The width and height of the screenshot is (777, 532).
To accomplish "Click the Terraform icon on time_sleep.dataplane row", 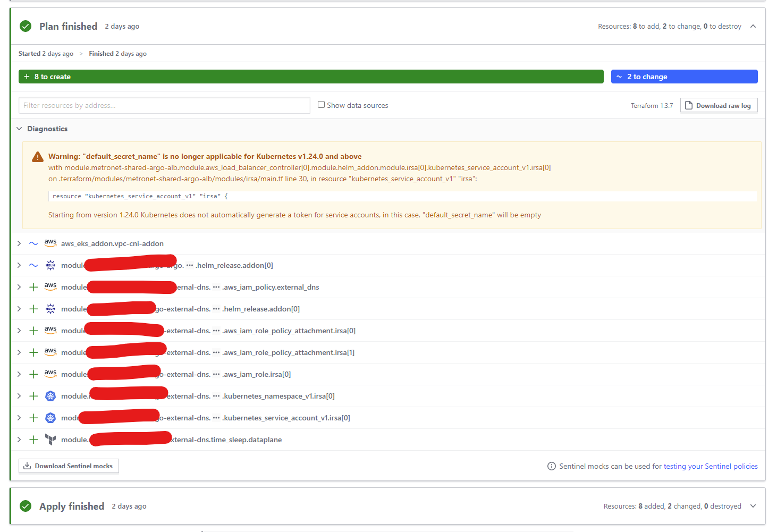I will 50,439.
